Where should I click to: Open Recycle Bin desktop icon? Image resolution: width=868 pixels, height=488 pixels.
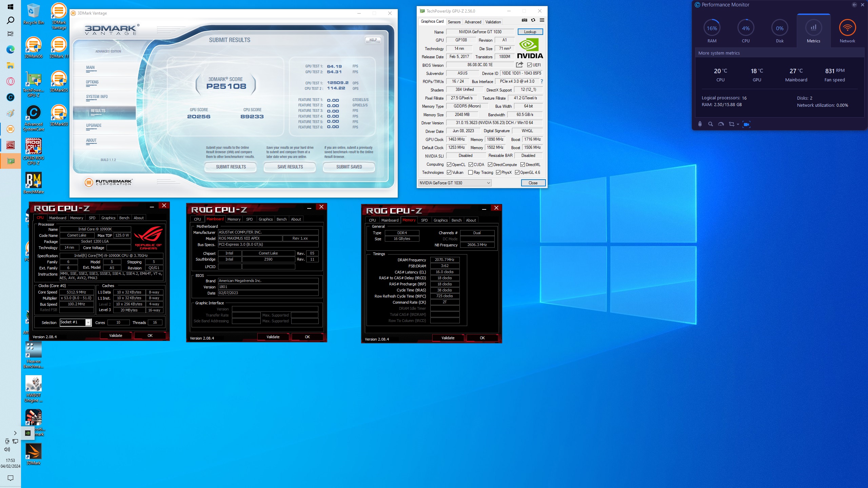(33, 14)
